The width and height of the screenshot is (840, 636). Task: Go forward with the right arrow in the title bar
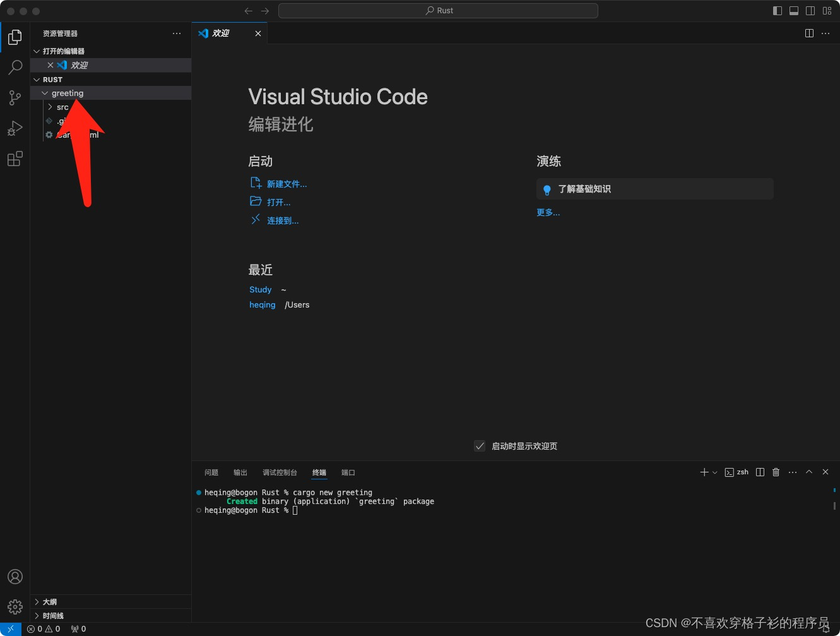[x=265, y=11]
